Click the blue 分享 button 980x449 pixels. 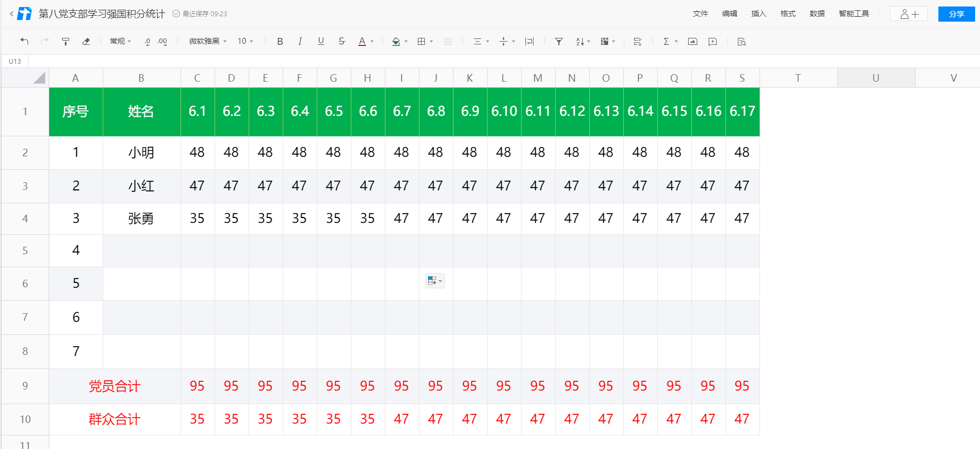click(956, 14)
